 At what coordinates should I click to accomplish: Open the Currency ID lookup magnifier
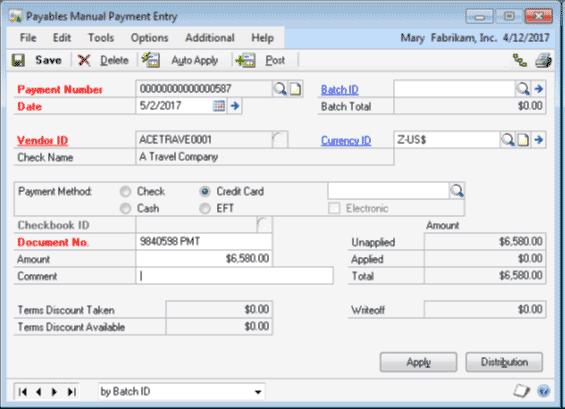pos(508,139)
